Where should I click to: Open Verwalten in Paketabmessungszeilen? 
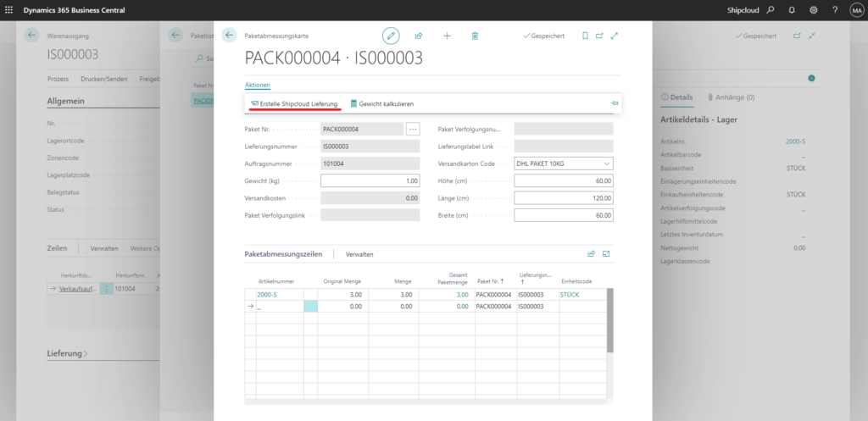[x=359, y=254]
